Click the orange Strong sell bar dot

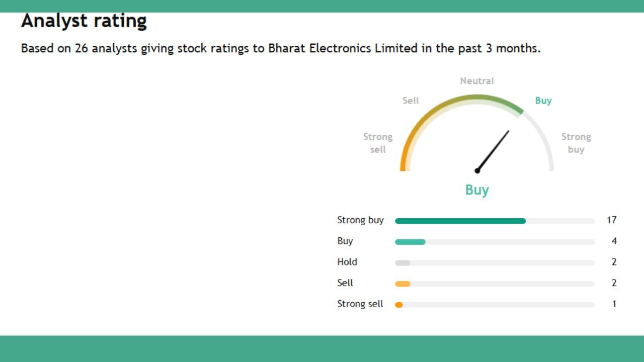click(x=399, y=305)
